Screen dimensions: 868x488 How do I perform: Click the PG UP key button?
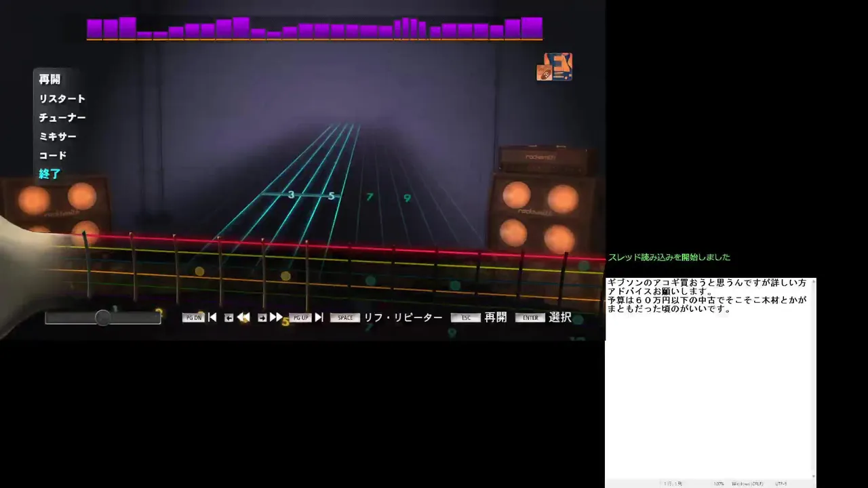coord(300,318)
